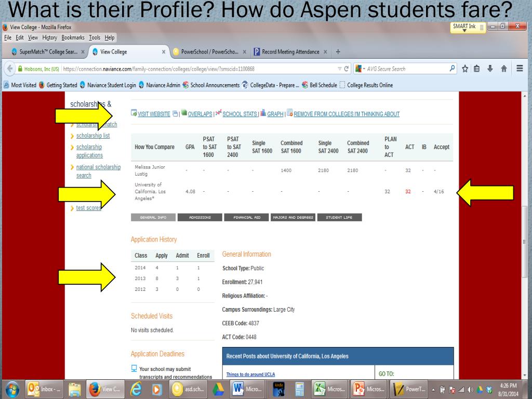Click the Overlaps link
The height and width of the screenshot is (399, 532).
coord(200,114)
